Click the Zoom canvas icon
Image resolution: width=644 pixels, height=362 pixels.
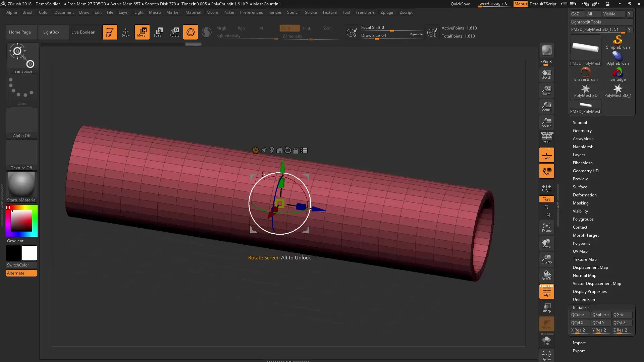tap(547, 90)
